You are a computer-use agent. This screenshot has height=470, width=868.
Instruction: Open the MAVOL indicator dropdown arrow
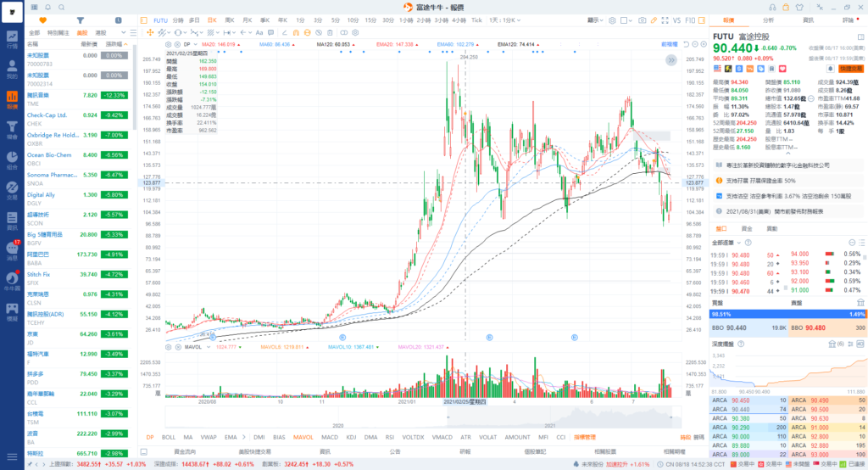point(209,347)
